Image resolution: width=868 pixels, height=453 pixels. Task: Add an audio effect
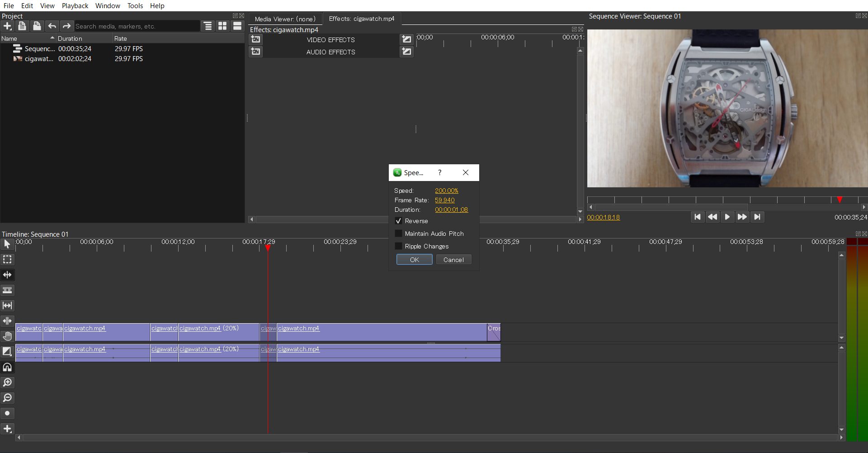(256, 52)
